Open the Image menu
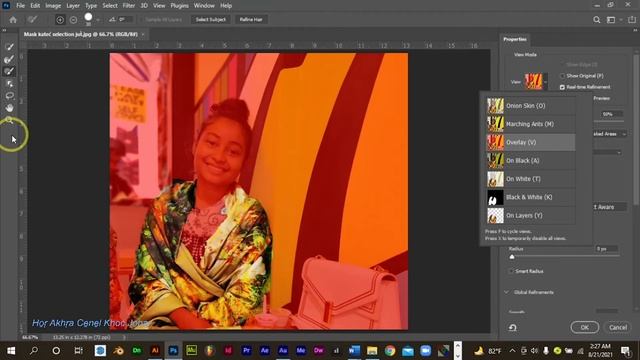 [x=53, y=6]
